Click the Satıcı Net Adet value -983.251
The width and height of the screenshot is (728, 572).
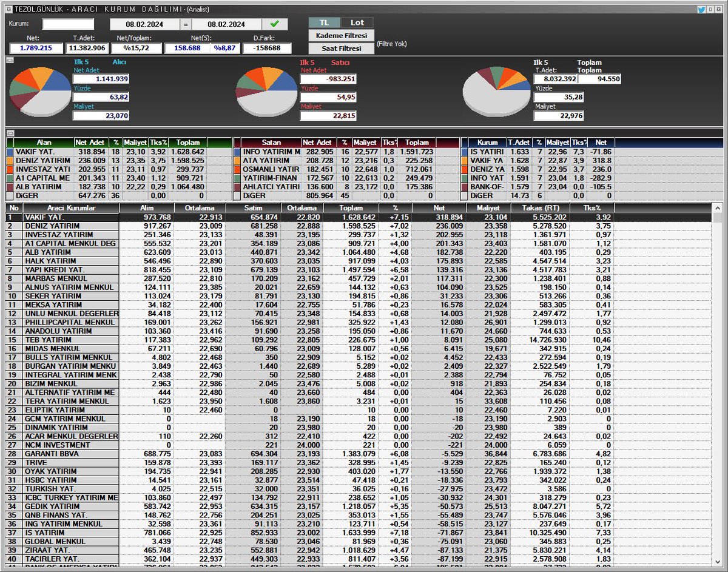(x=328, y=79)
